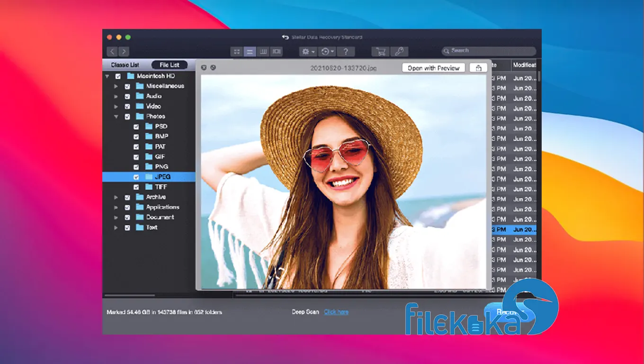Click the shopping cart buy icon
Screen dimensions: 644x364
pos(380,51)
